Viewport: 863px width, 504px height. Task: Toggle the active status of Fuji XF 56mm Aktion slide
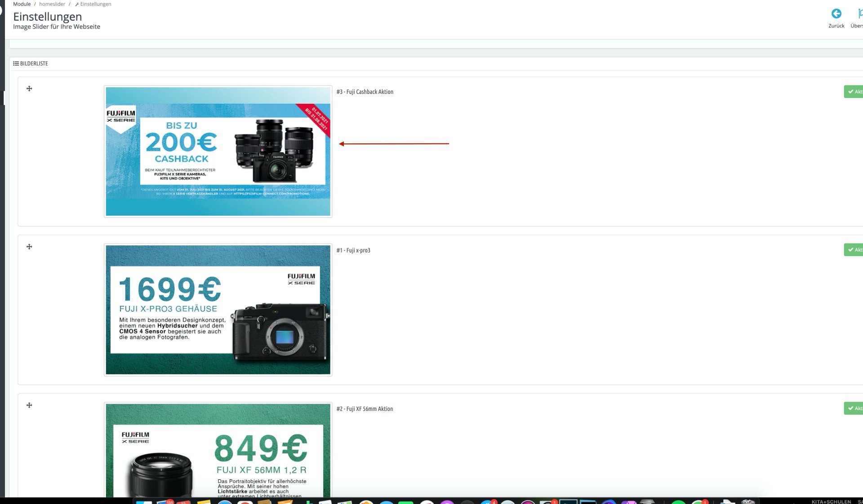(x=853, y=408)
